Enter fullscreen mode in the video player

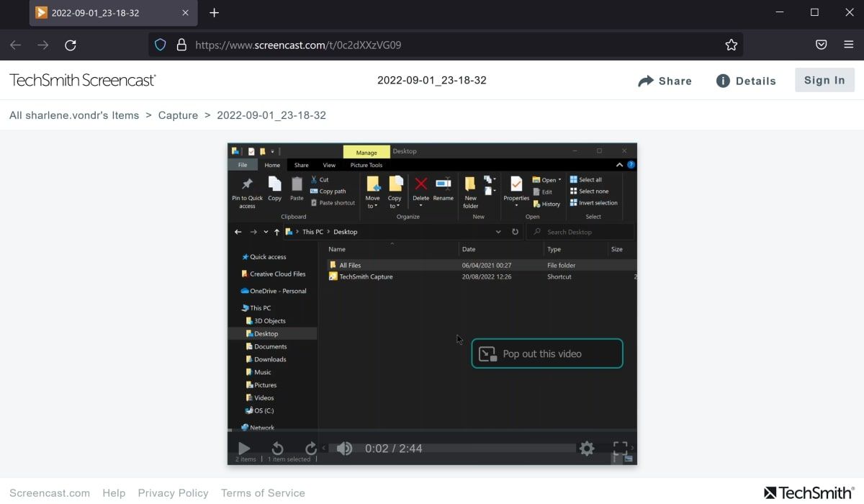(620, 449)
